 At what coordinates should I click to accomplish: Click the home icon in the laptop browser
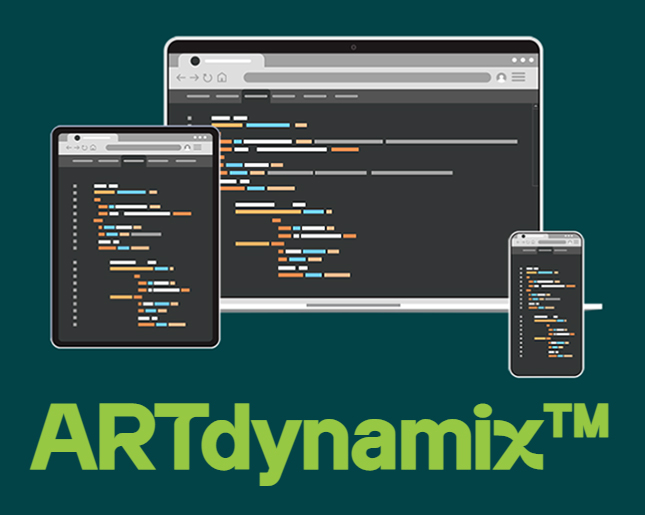pyautogui.click(x=222, y=77)
